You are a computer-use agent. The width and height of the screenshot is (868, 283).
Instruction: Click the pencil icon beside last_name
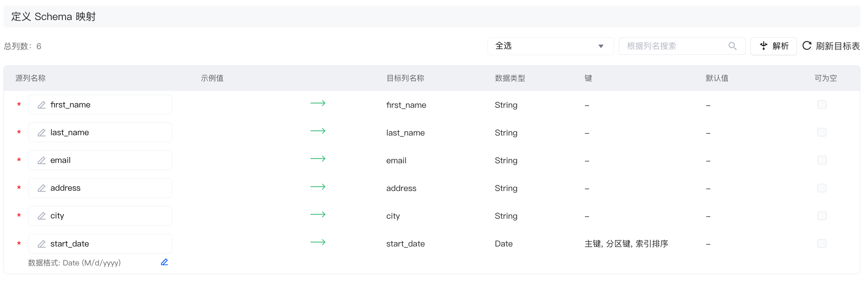point(42,133)
